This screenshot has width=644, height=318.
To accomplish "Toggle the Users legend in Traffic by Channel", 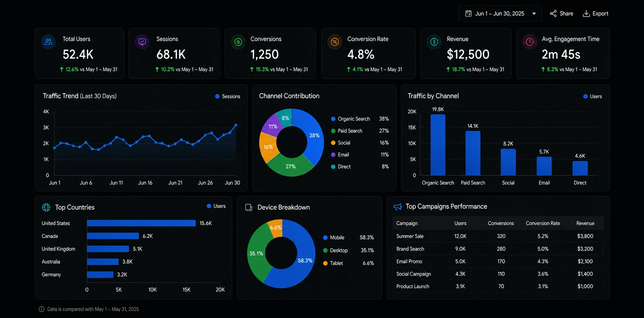I will pos(592,96).
